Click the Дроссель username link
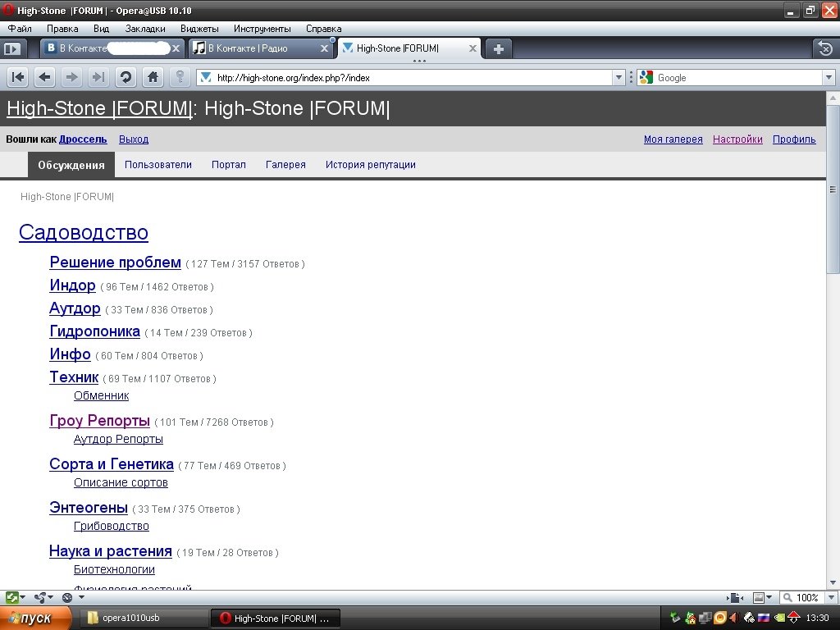This screenshot has width=840, height=630. (83, 139)
